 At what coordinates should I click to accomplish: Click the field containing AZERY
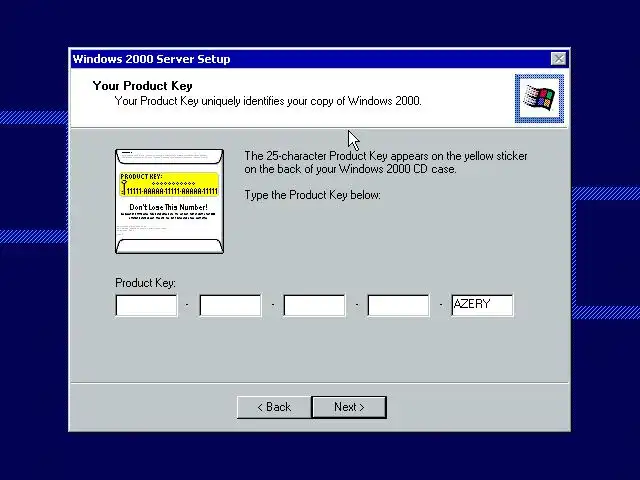pyautogui.click(x=482, y=305)
